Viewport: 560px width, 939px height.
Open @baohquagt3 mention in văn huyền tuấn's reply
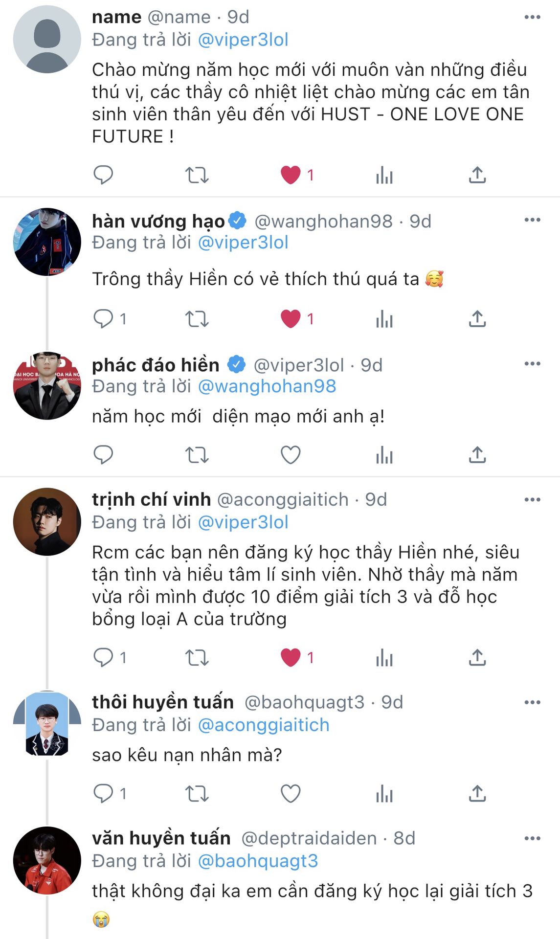[258, 861]
